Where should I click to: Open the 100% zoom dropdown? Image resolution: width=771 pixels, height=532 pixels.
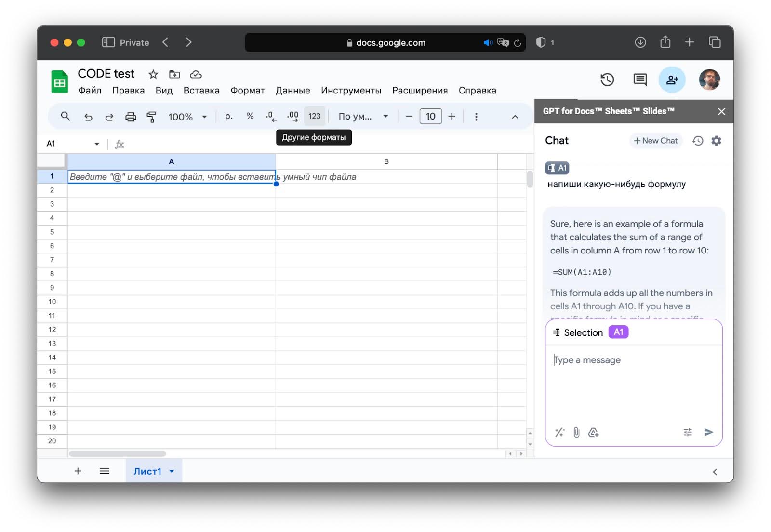click(x=187, y=117)
